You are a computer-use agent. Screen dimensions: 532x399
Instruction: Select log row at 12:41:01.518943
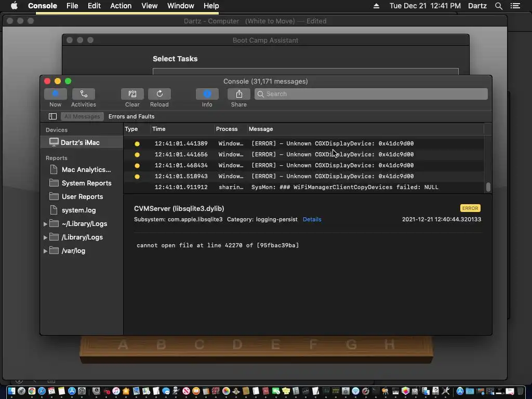[303, 176]
